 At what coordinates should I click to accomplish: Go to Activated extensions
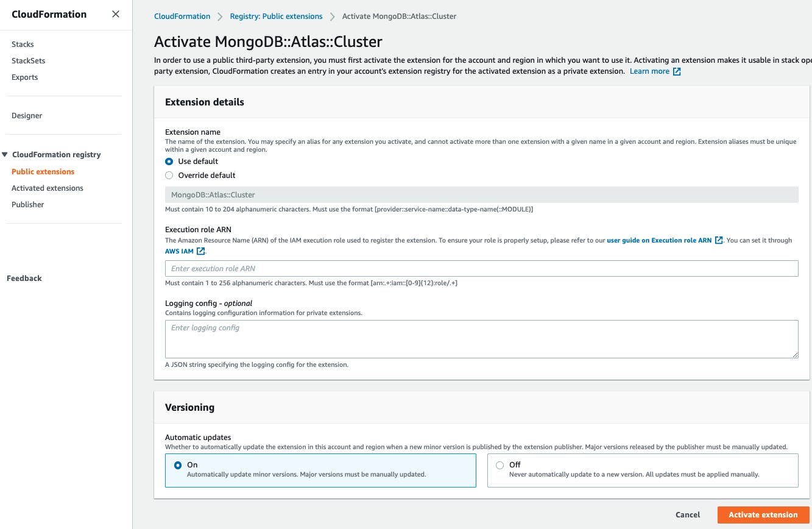48,188
